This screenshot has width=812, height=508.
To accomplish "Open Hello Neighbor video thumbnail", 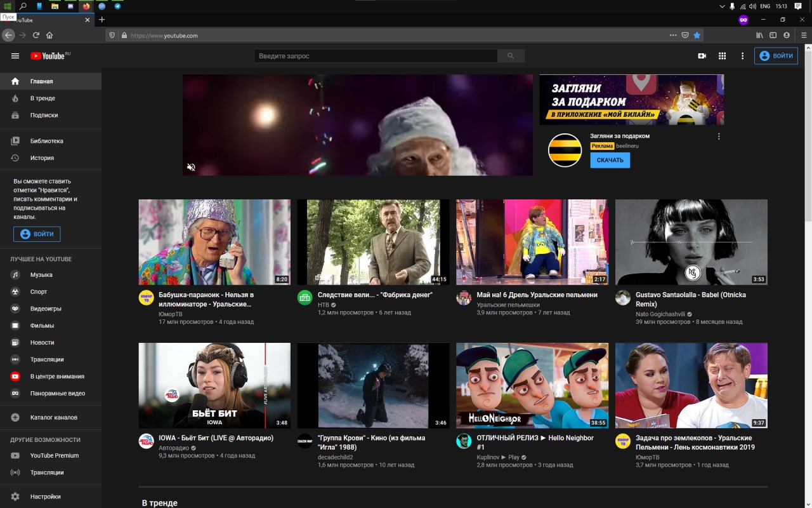I will point(532,385).
